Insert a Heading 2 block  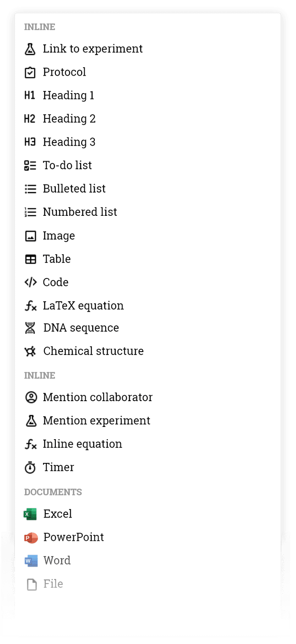coord(69,119)
